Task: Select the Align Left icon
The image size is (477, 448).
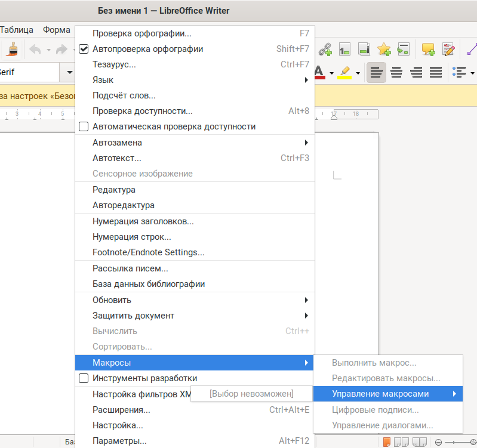Action: point(376,72)
